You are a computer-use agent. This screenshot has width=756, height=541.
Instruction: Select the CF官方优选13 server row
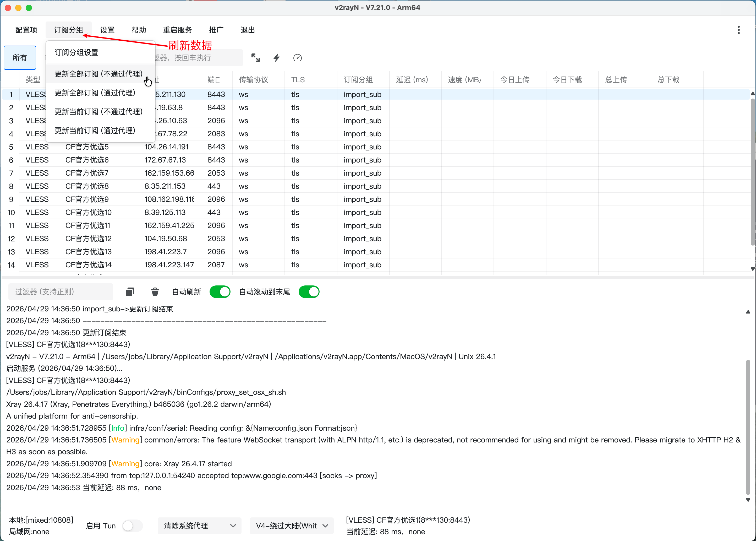pos(376,252)
